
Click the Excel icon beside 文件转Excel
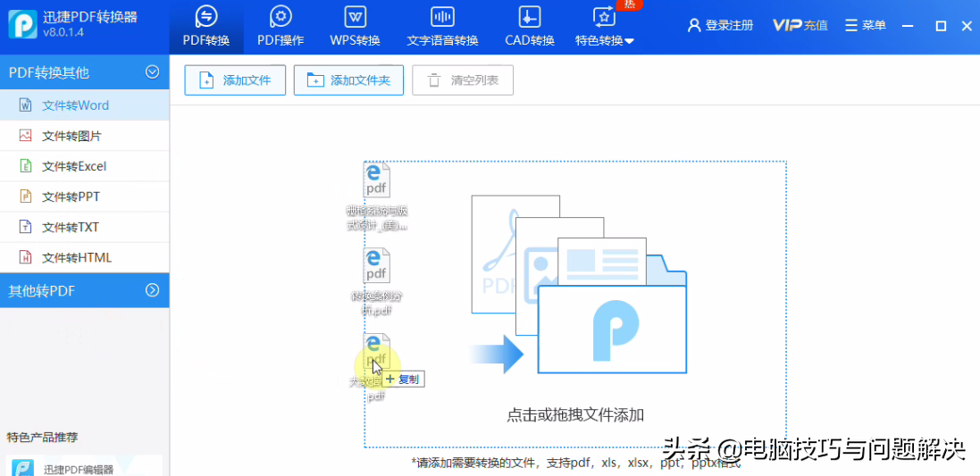26,166
